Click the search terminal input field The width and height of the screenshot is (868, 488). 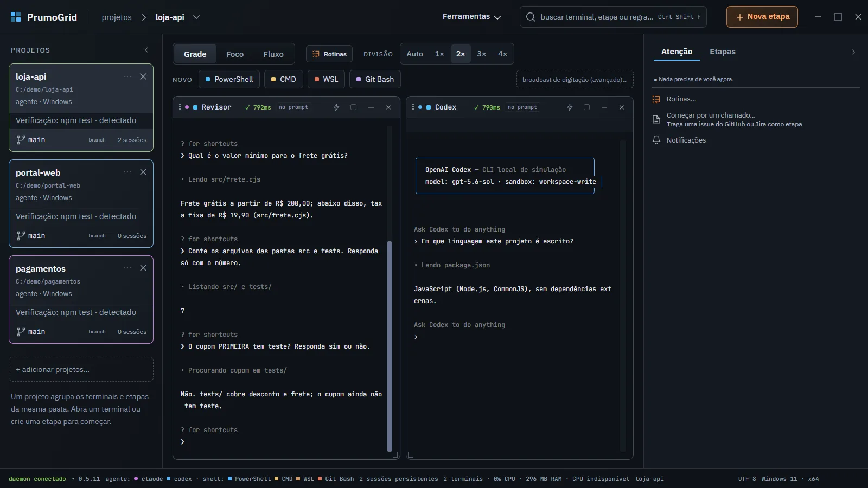click(x=614, y=17)
